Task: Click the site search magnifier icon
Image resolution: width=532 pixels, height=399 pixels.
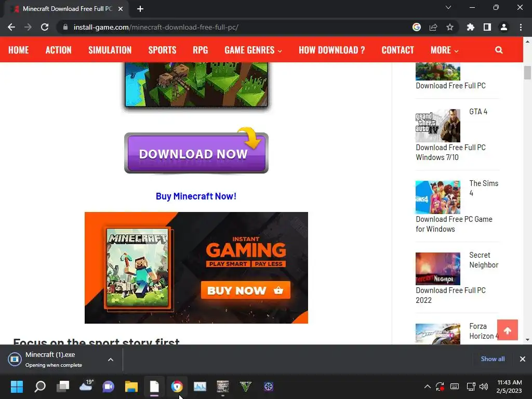Action: pyautogui.click(x=499, y=50)
